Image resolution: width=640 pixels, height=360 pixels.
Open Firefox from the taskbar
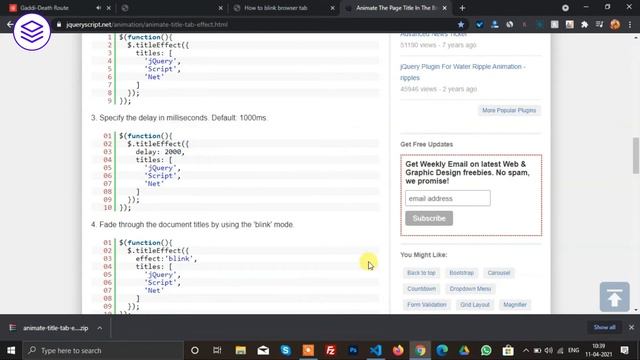click(x=398, y=350)
